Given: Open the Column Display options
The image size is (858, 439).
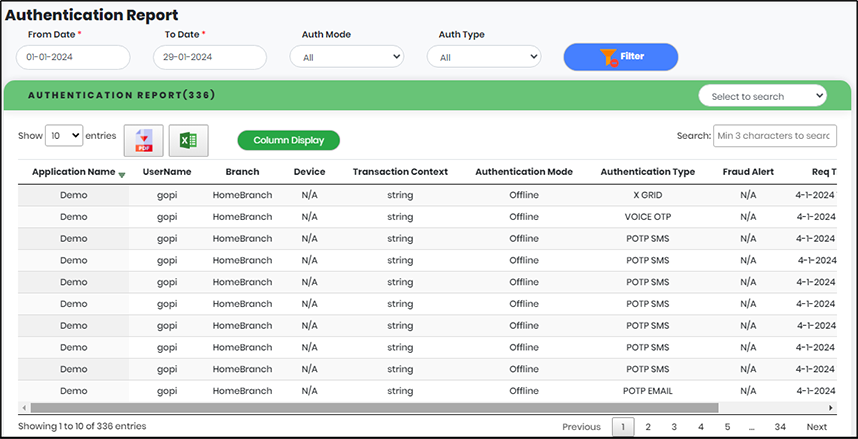Looking at the screenshot, I should [x=288, y=141].
